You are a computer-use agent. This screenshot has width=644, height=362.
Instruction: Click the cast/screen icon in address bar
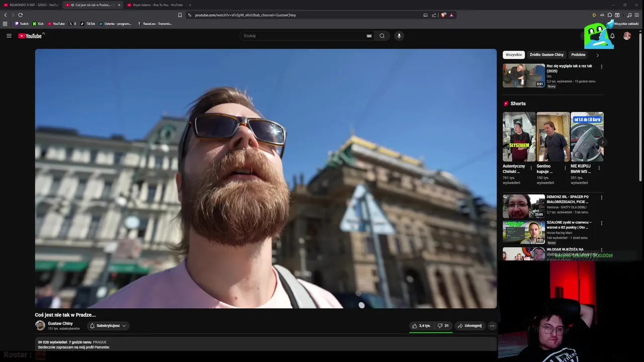[x=425, y=15]
